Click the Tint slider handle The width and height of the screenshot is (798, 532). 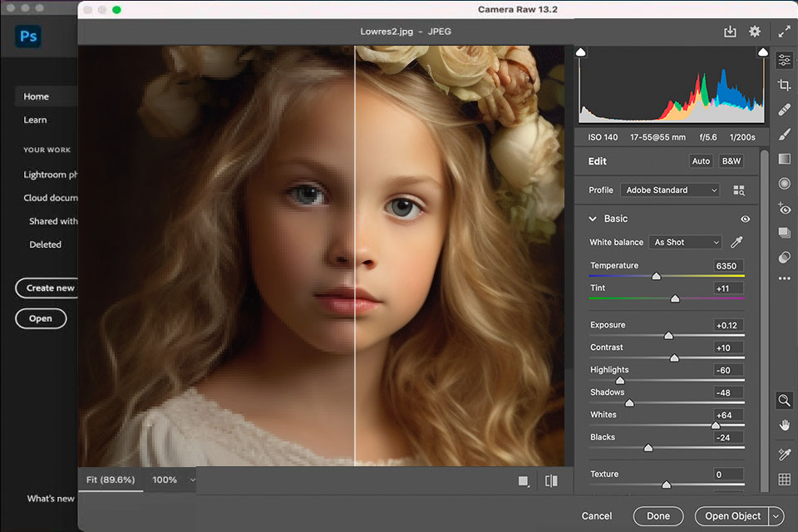[x=675, y=299]
